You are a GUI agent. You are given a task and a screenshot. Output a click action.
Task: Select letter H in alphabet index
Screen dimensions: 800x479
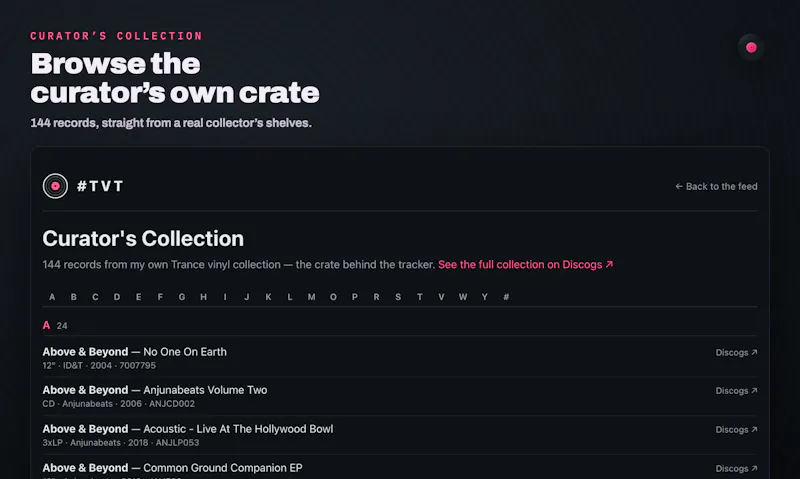[x=204, y=297]
